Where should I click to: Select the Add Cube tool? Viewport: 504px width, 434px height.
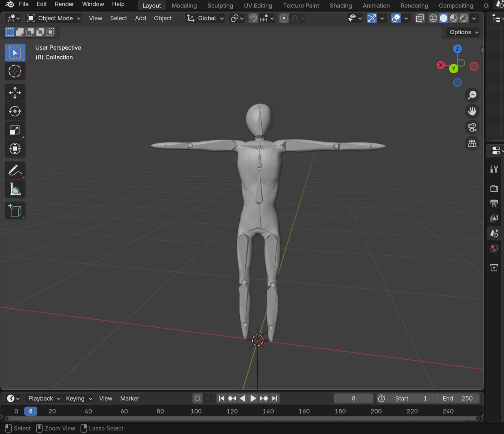pyautogui.click(x=15, y=211)
